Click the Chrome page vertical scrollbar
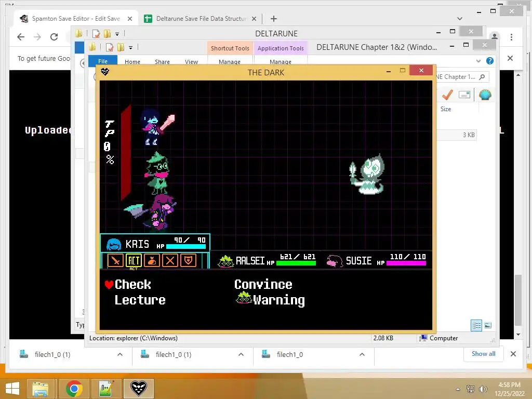 [x=518, y=300]
